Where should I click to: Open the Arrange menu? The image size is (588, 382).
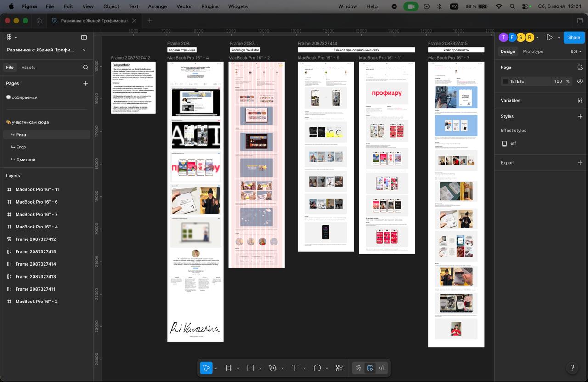157,6
